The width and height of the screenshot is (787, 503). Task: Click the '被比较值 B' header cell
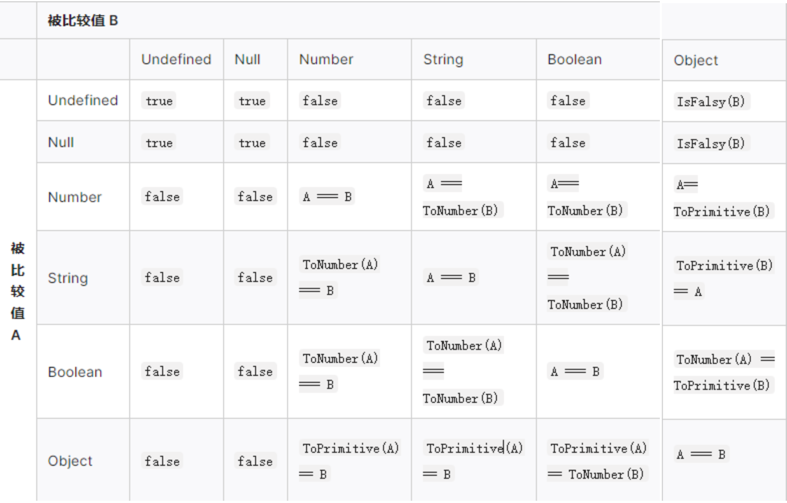pos(83,20)
